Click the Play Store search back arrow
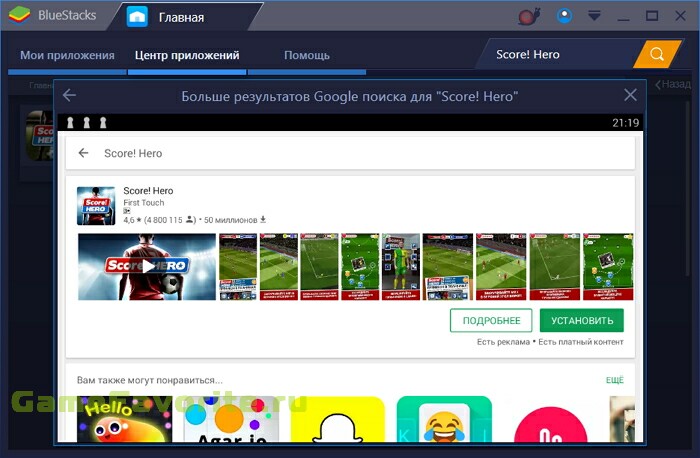Screen dimensions: 700x458 [83, 153]
